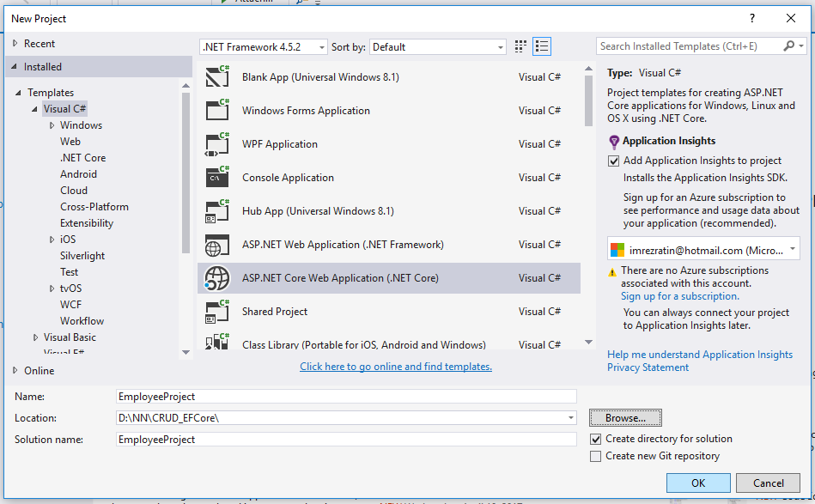
Task: Click the Solution name input field
Action: tap(346, 440)
